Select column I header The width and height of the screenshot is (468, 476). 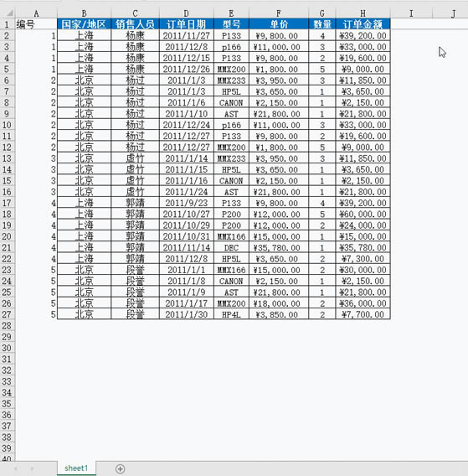pyautogui.click(x=411, y=13)
